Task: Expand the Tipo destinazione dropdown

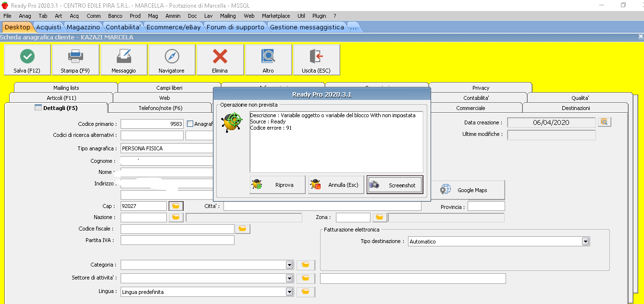Action: click(x=585, y=242)
